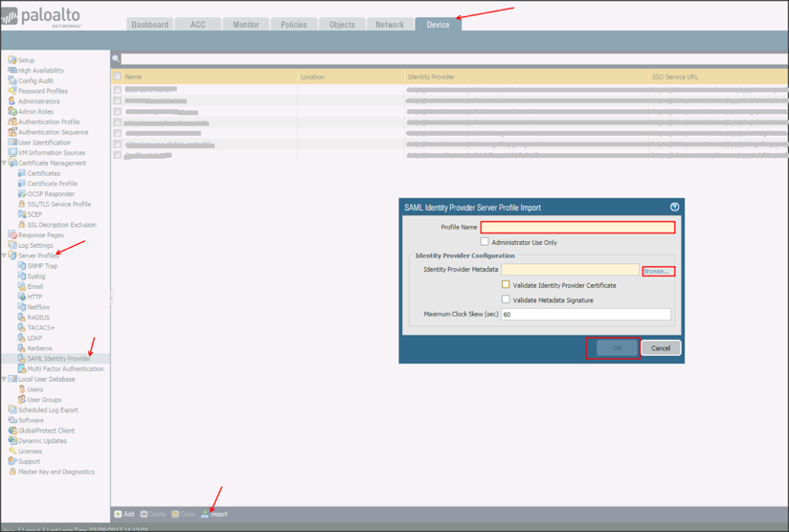Open SAML Identity Provider in the sidebar
789x532 pixels.
coord(58,359)
